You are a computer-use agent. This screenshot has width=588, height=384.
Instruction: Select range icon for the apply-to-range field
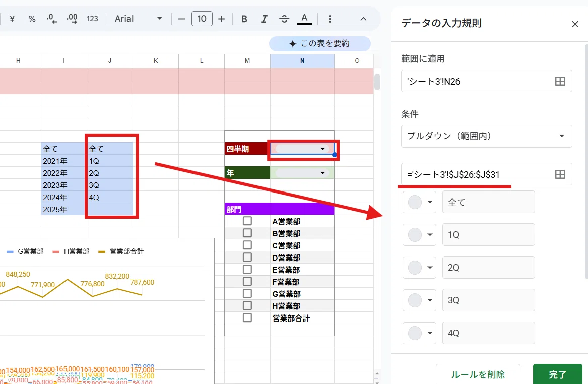[x=560, y=81]
